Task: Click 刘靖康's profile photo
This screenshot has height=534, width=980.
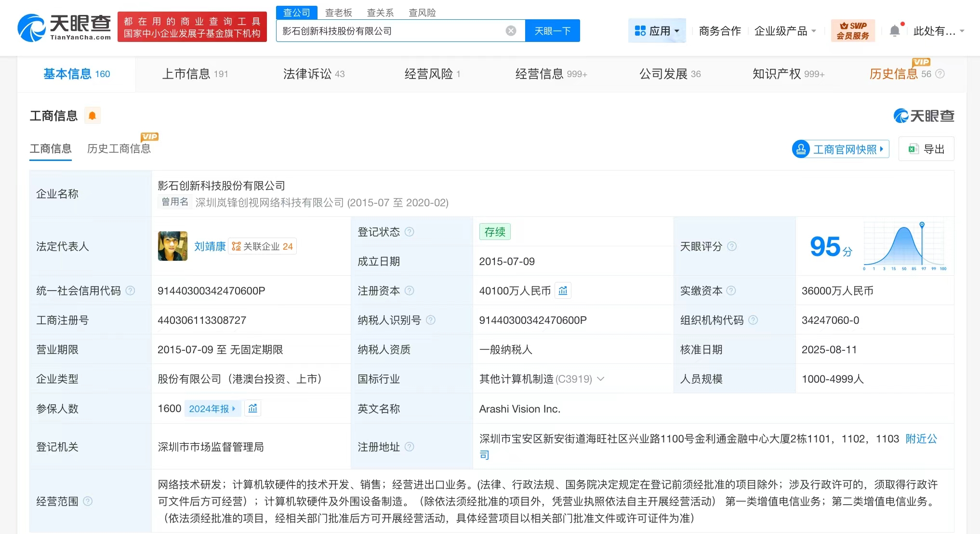Action: pos(172,246)
